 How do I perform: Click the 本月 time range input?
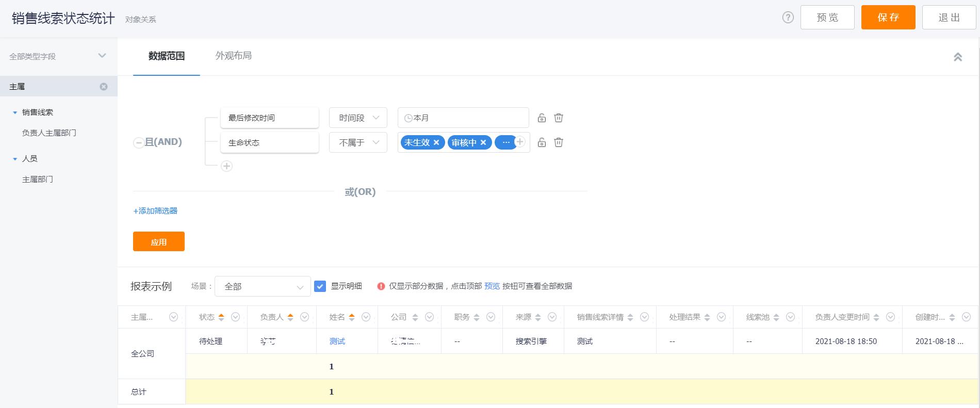(463, 118)
